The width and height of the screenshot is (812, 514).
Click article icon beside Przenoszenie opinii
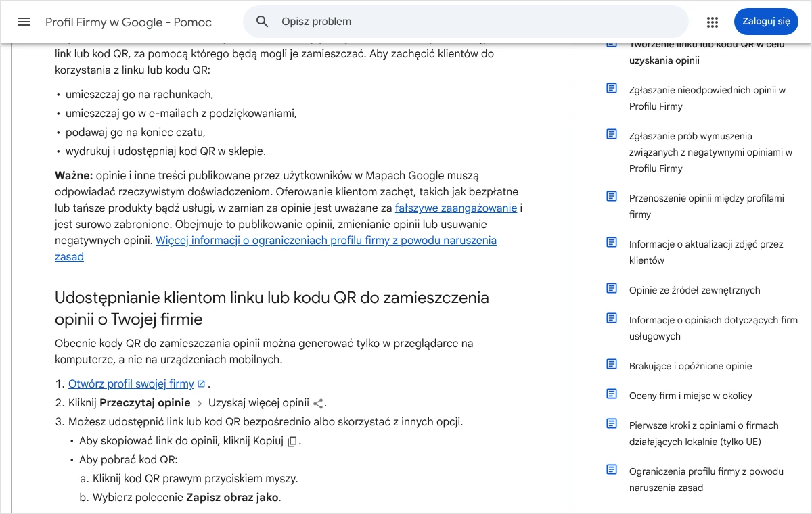click(612, 196)
